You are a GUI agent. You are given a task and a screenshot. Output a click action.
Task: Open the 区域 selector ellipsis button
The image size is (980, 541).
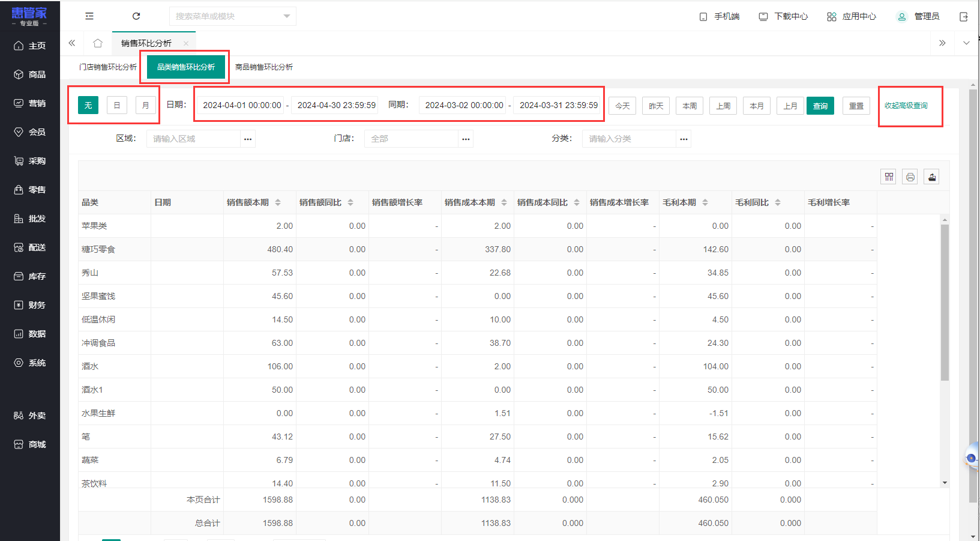click(x=248, y=139)
